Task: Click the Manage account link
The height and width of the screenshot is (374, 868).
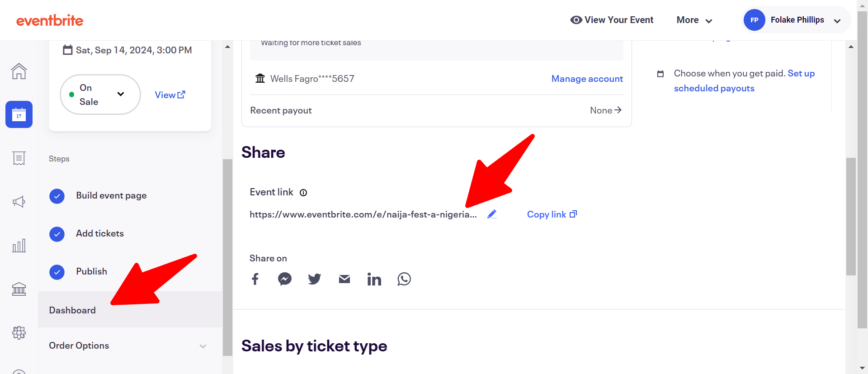Action: (587, 79)
